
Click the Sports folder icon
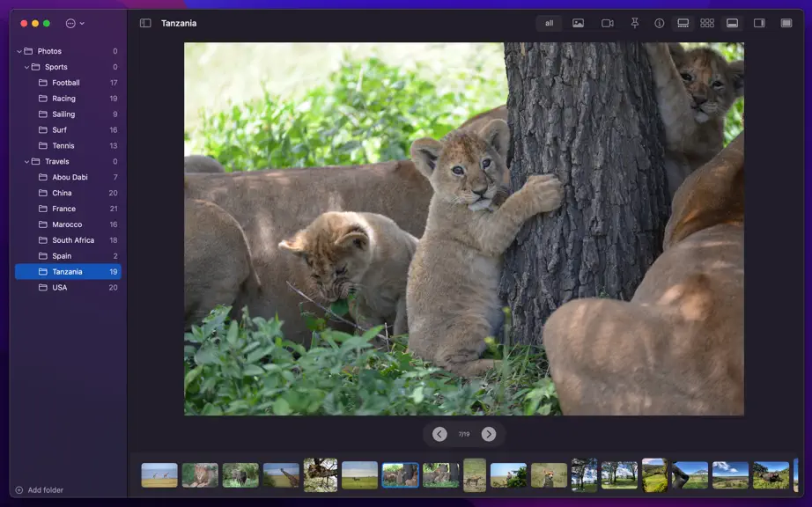[x=36, y=67]
